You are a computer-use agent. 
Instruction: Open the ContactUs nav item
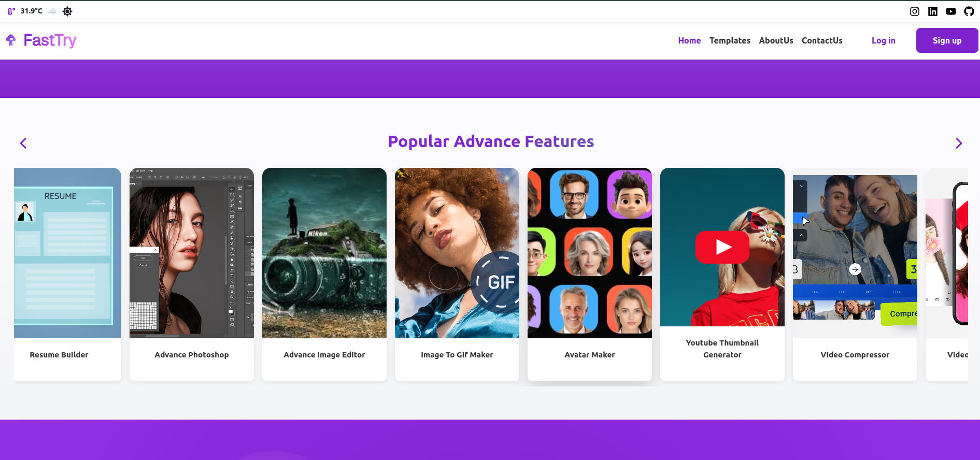[822, 40]
